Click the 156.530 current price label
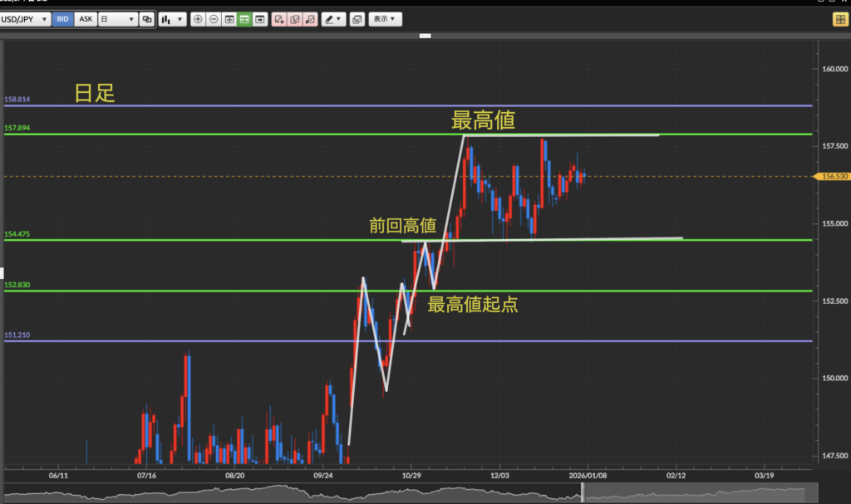Screen dimensions: 851x504 [834, 177]
